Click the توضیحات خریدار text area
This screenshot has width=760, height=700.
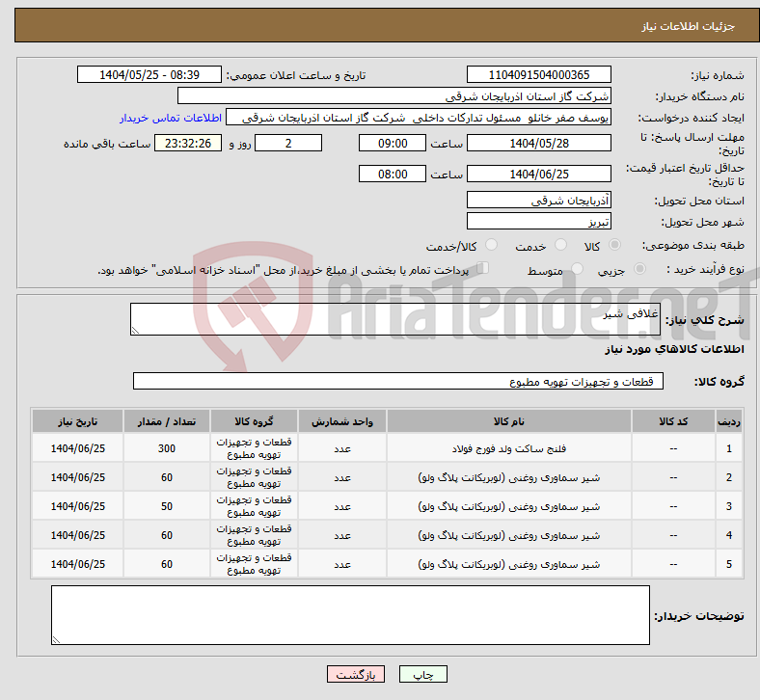coord(350,614)
